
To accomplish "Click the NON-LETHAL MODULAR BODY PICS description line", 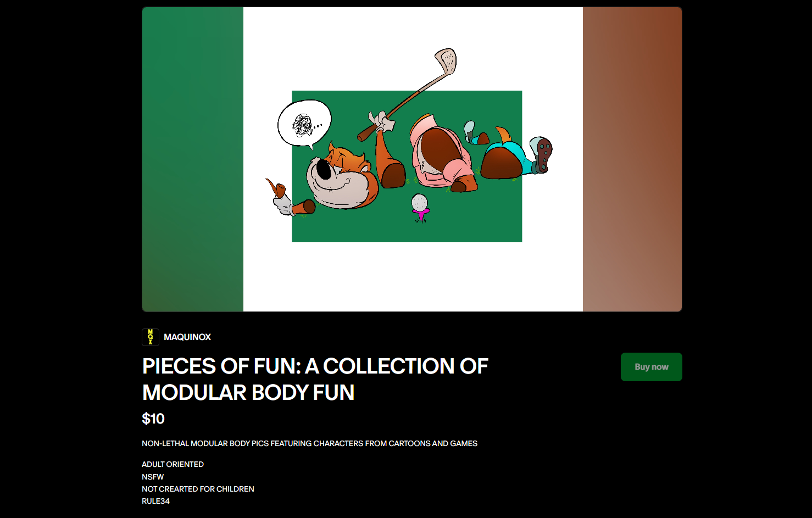I will 309,443.
